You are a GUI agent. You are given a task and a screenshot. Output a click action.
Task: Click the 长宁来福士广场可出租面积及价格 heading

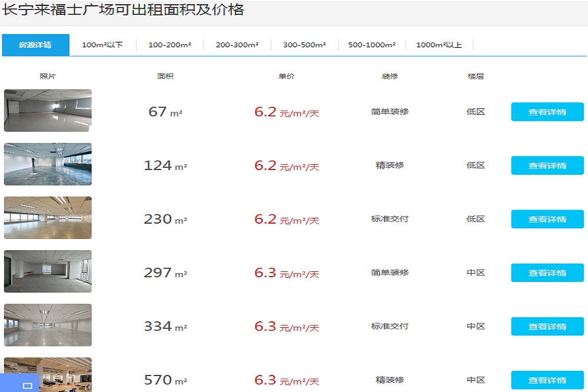tap(123, 9)
